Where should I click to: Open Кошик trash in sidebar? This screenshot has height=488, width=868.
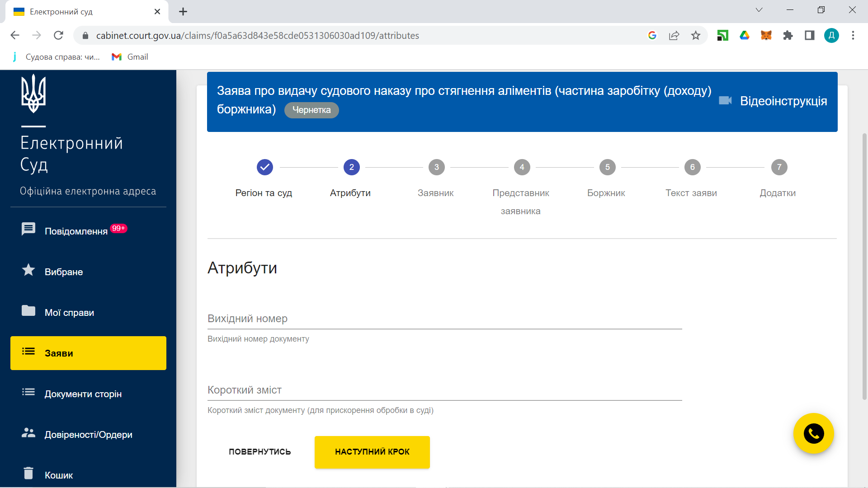coord(58,475)
